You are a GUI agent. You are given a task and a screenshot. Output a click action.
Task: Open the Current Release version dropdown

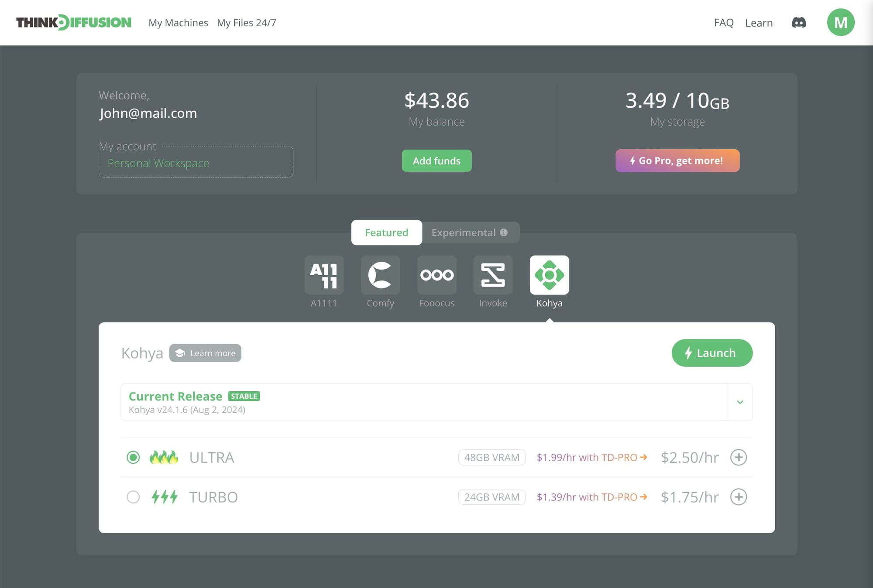point(740,402)
